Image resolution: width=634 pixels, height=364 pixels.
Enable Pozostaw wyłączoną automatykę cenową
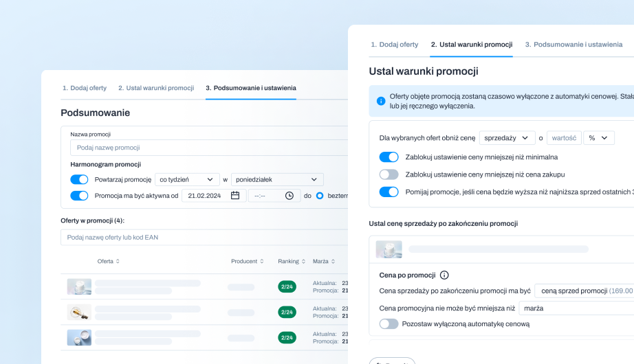coord(389,323)
